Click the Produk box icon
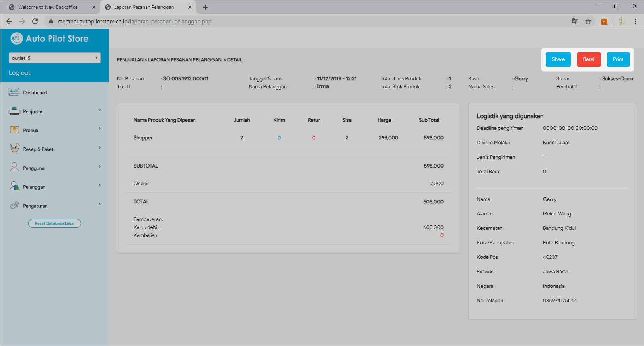The image size is (644, 346). [14, 130]
